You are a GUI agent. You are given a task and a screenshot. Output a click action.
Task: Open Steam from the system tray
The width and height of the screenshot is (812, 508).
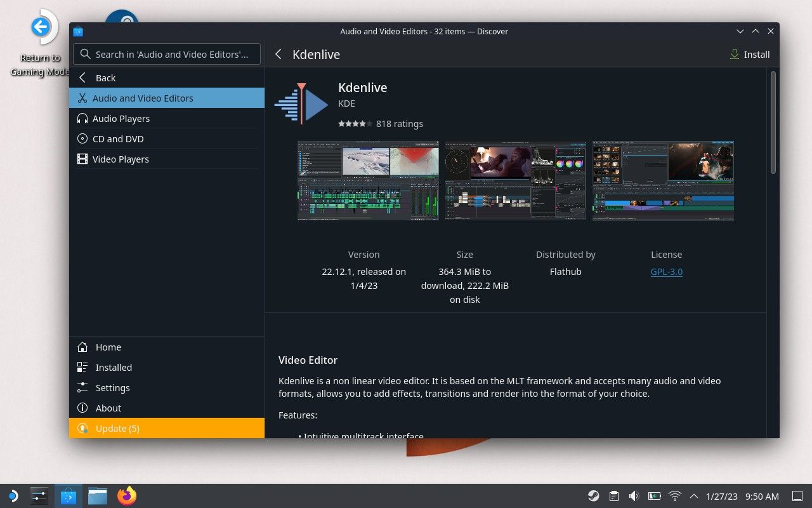point(593,495)
